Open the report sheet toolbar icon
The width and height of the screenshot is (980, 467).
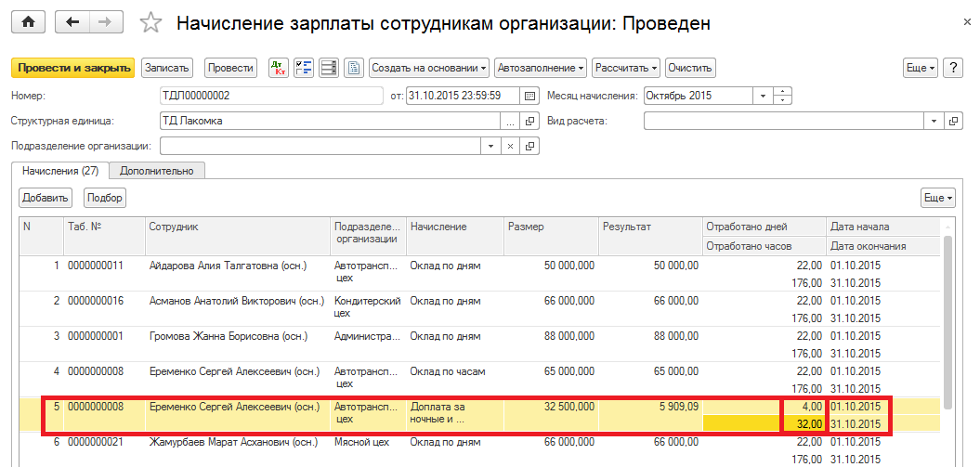354,68
